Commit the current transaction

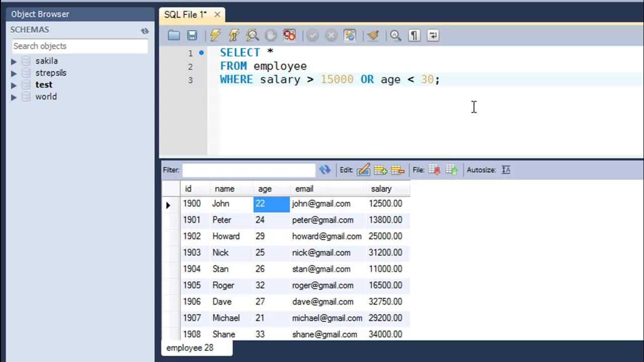[x=312, y=35]
